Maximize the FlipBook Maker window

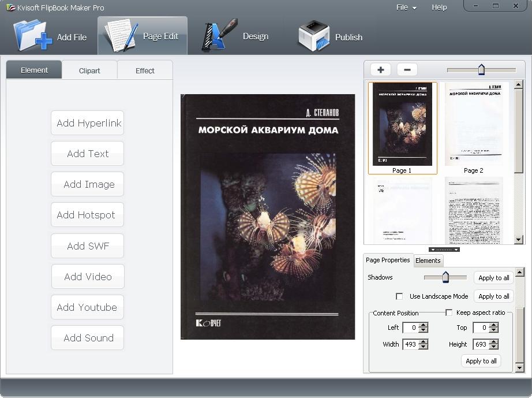pyautogui.click(x=496, y=6)
